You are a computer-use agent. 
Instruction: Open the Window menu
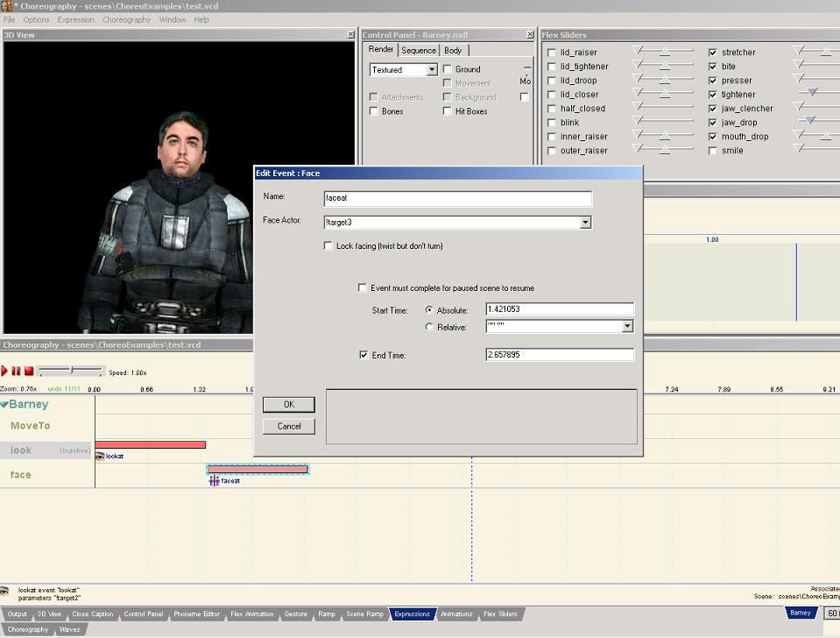[x=173, y=20]
